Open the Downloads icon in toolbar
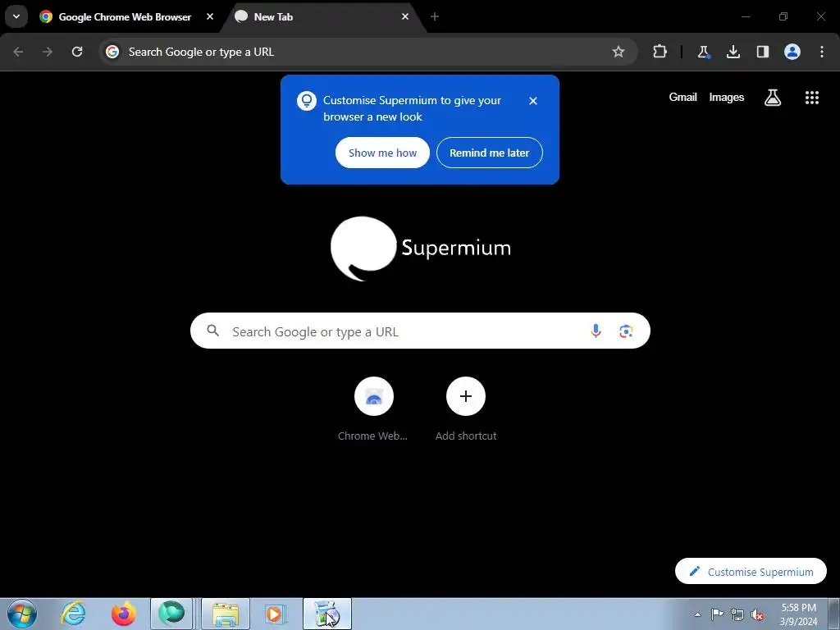Image resolution: width=840 pixels, height=630 pixels. (x=733, y=52)
